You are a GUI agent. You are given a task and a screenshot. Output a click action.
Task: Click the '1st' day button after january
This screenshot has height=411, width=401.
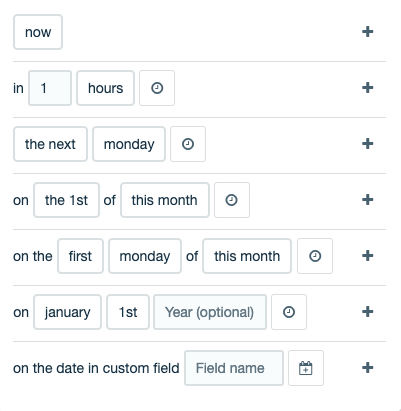[128, 312]
